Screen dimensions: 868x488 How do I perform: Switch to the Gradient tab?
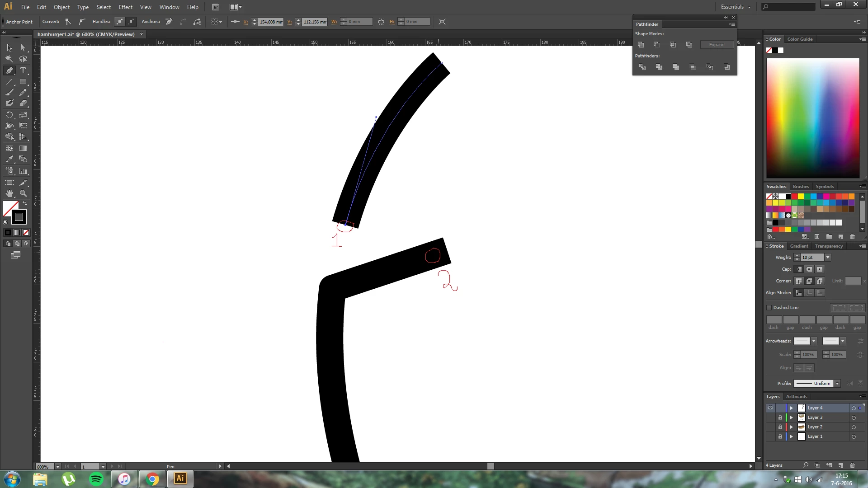coord(799,246)
